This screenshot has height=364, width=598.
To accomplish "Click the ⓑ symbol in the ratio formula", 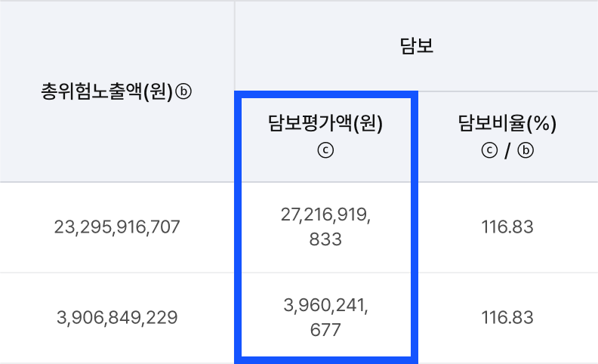I will 526,150.
